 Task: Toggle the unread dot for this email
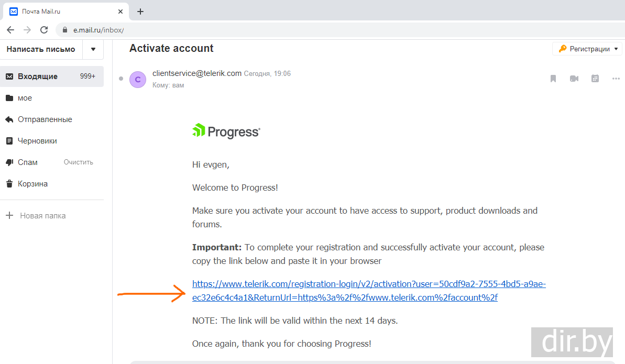coord(121,79)
